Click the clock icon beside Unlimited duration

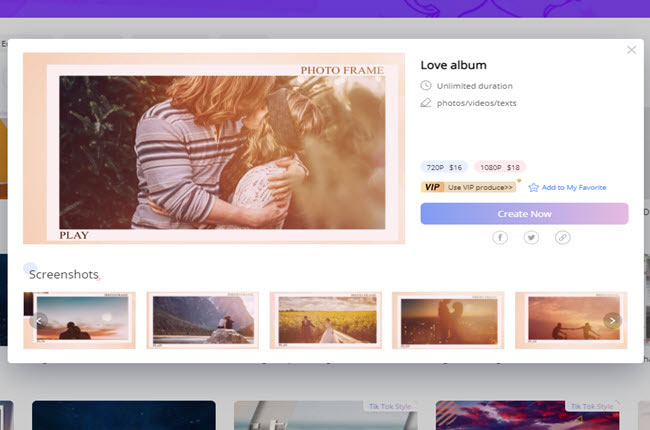click(426, 86)
